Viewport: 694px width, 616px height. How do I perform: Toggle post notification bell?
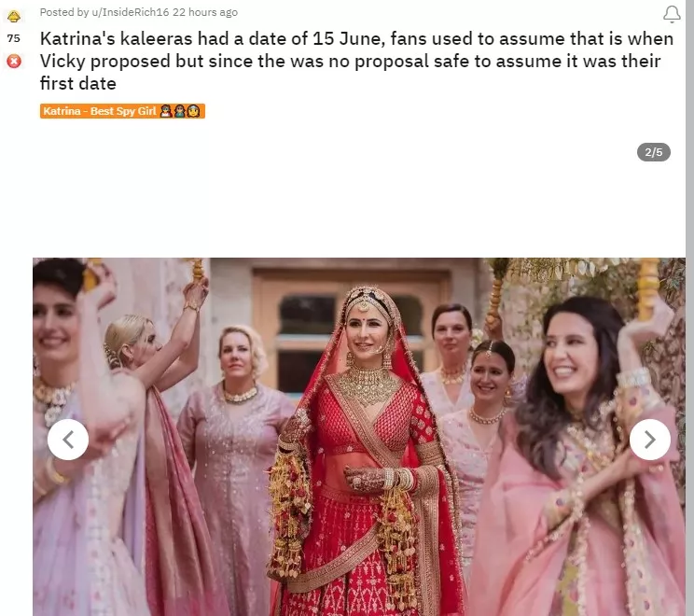pyautogui.click(x=672, y=14)
